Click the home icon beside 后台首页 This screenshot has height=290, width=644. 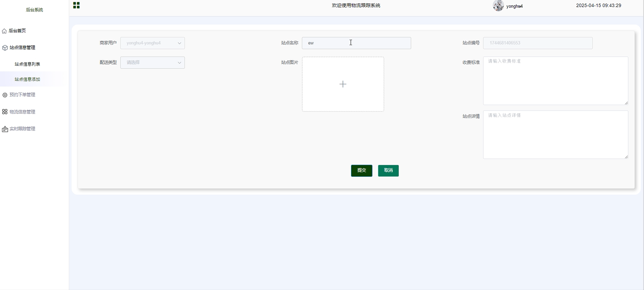click(x=4, y=31)
